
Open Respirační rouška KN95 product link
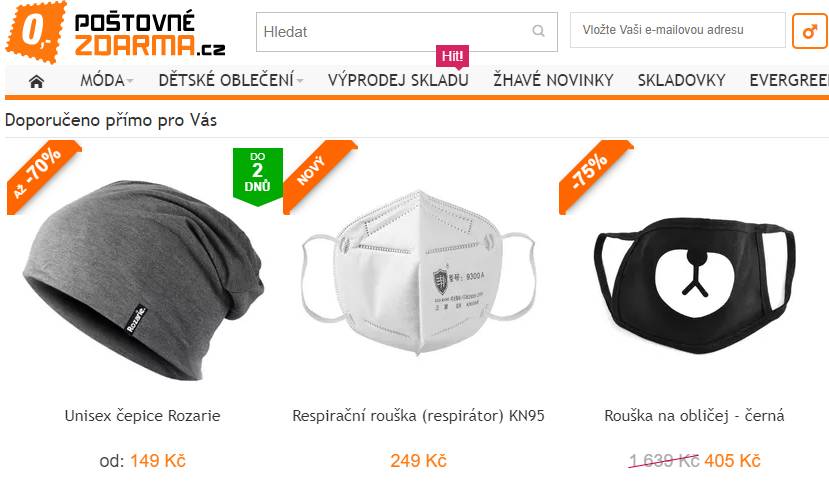[x=418, y=416]
